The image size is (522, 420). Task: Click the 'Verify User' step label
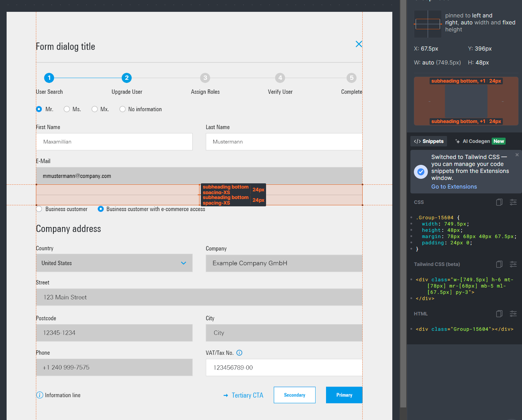(280, 92)
